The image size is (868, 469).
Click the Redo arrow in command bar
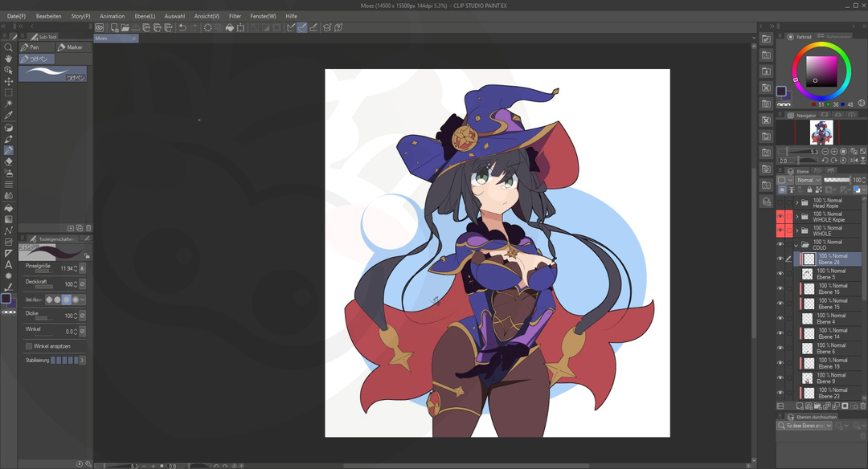pos(193,27)
